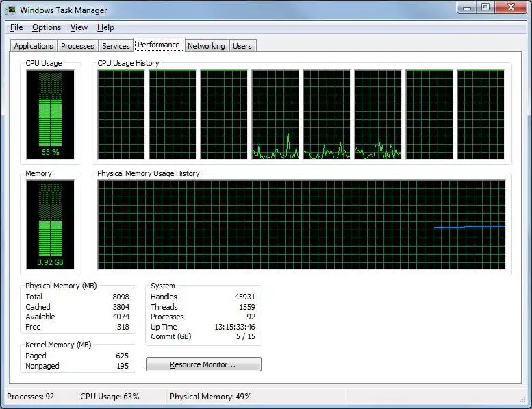532x409 pixels.
Task: Click the Commit (GB) value 5 / 15
Action: [x=246, y=336]
